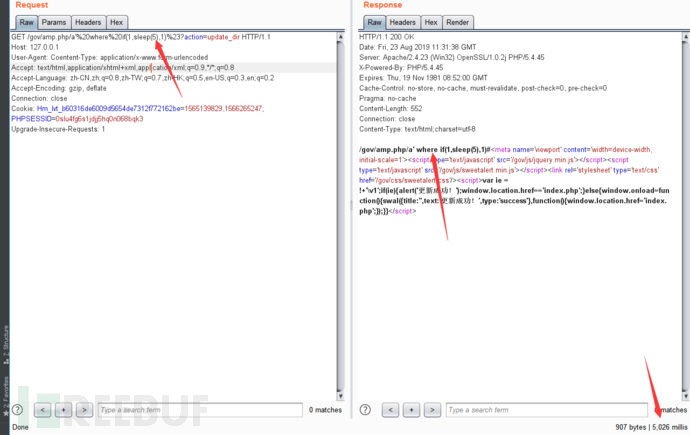The image size is (690, 435).
Task: Click request scrollbar up arrow
Action: coord(340,37)
